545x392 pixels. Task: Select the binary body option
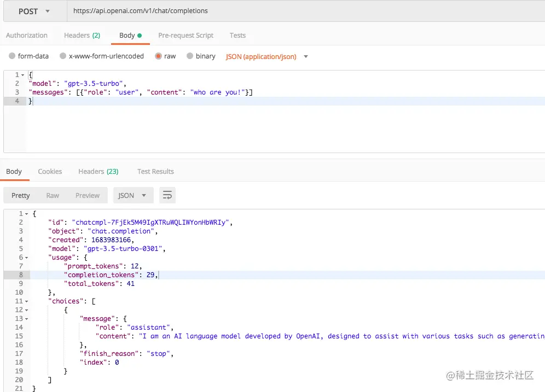click(x=190, y=56)
